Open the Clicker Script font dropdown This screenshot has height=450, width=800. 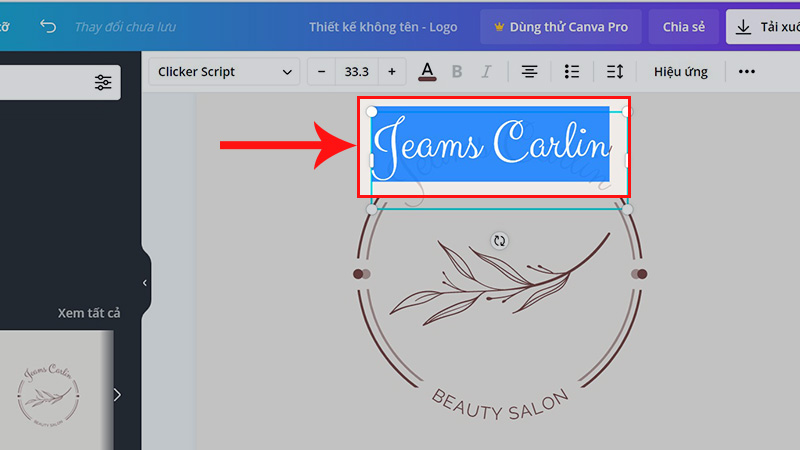[225, 72]
